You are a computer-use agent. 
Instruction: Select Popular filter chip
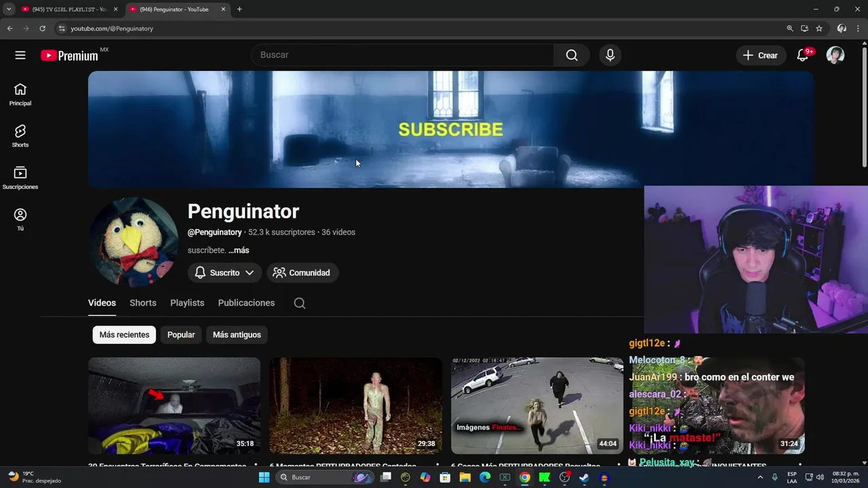click(181, 335)
